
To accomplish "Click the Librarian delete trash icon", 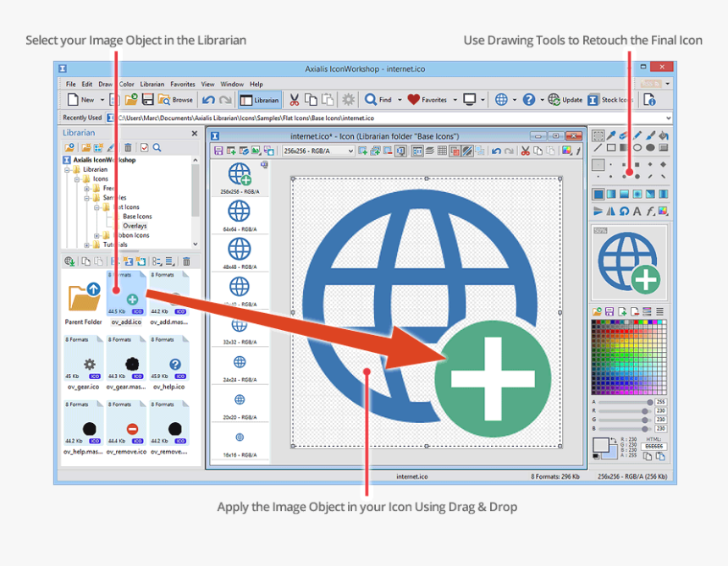I will (x=128, y=147).
